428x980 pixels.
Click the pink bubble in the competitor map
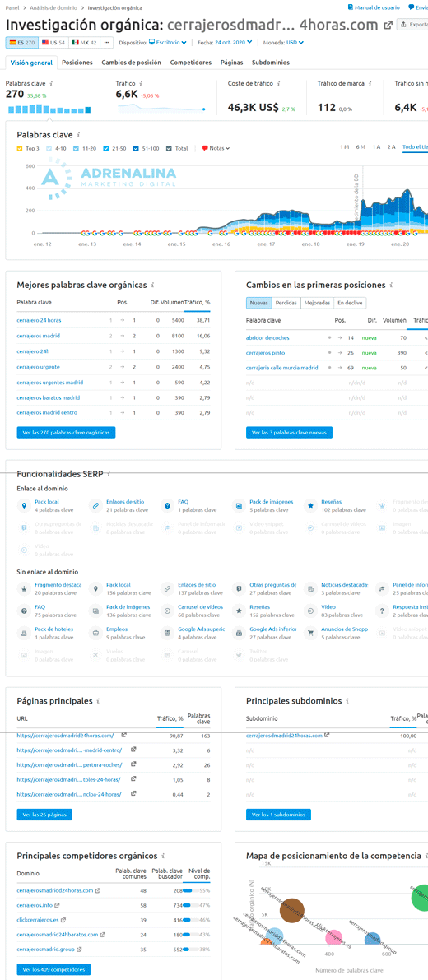click(333, 939)
